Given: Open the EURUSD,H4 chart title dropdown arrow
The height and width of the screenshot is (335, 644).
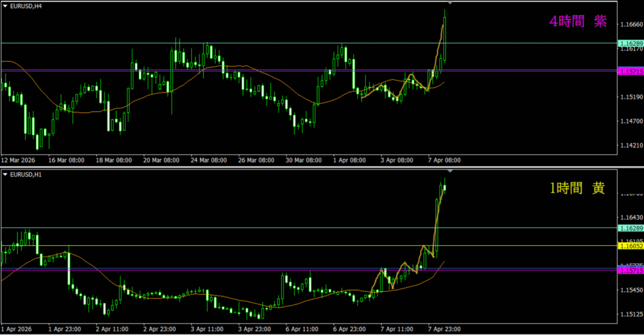Looking at the screenshot, I should [x=6, y=4].
